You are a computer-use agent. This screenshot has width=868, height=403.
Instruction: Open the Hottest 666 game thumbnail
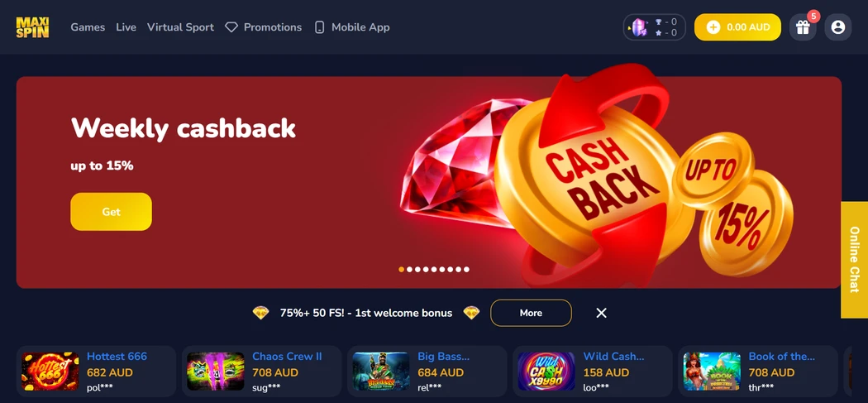tap(50, 372)
